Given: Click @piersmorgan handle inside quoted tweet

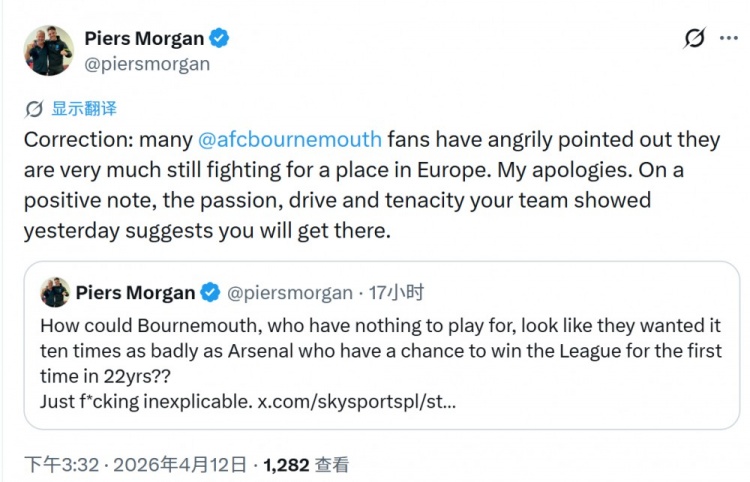Looking at the screenshot, I should pos(290,293).
